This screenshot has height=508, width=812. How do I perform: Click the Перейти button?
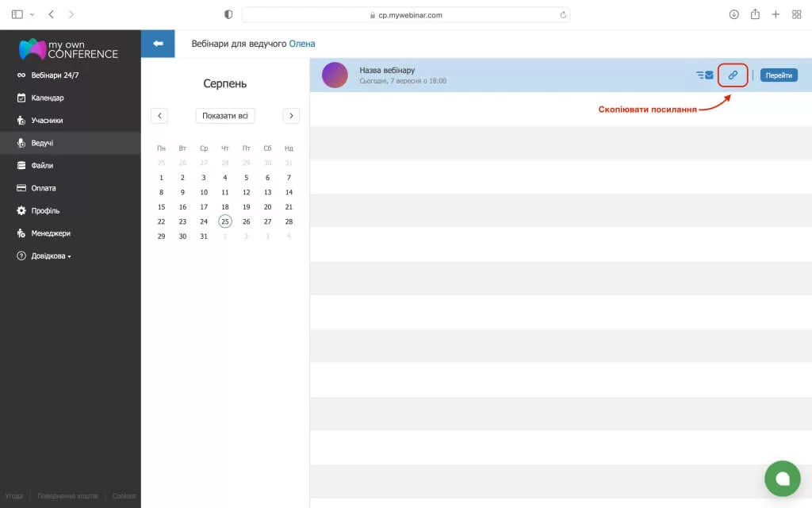click(x=779, y=75)
